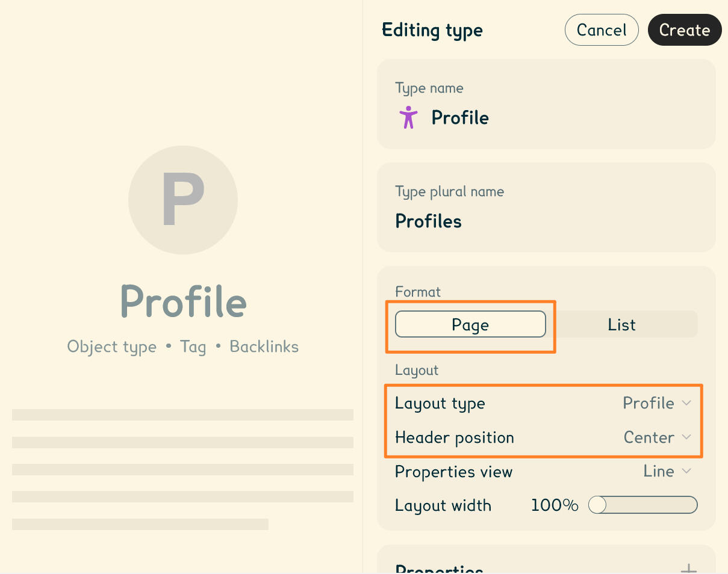
Task: Select the Tag item under the Profile preview
Action: pyautogui.click(x=193, y=347)
